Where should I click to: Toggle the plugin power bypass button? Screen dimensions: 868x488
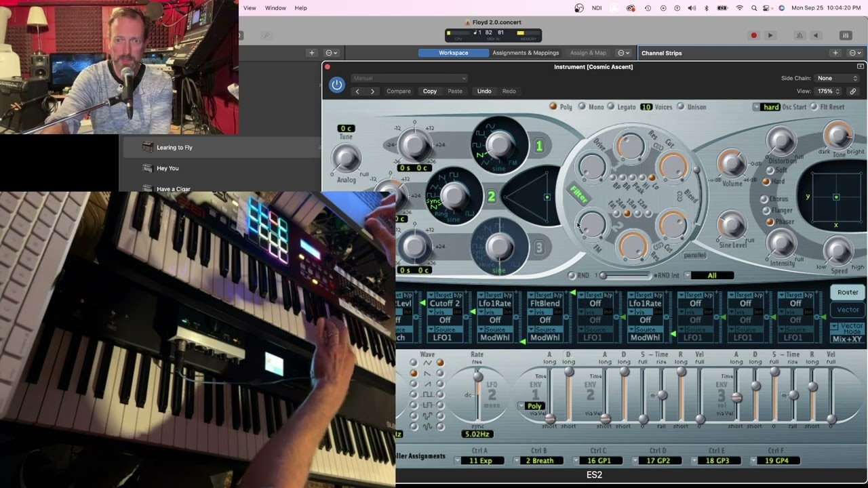336,85
